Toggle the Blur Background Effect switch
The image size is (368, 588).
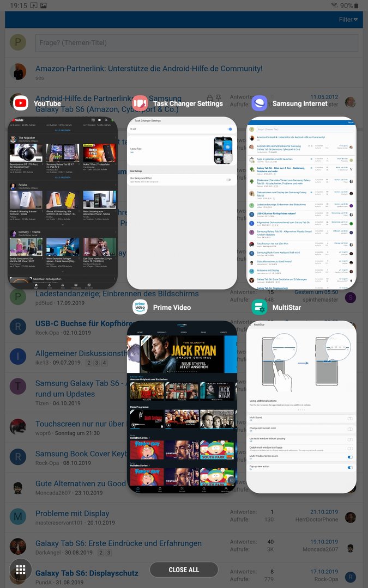pos(228,180)
